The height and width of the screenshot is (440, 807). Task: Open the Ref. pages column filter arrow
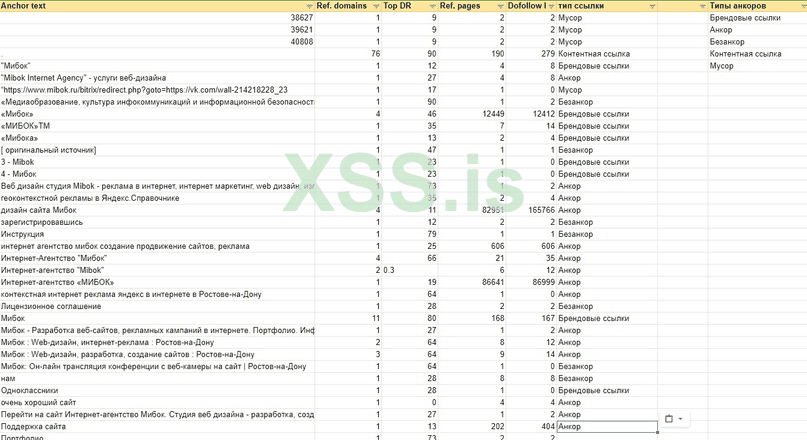500,6
